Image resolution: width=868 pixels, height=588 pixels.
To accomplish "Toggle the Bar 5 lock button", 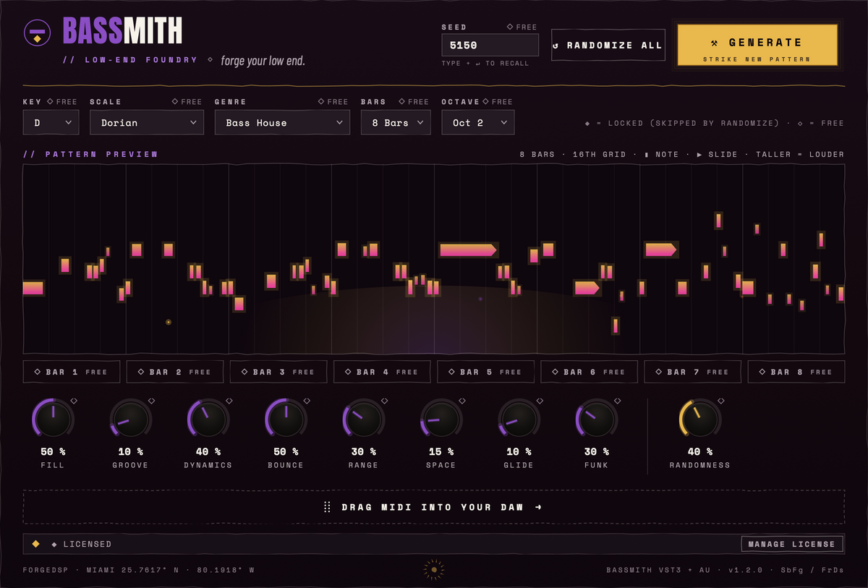I will (x=485, y=372).
